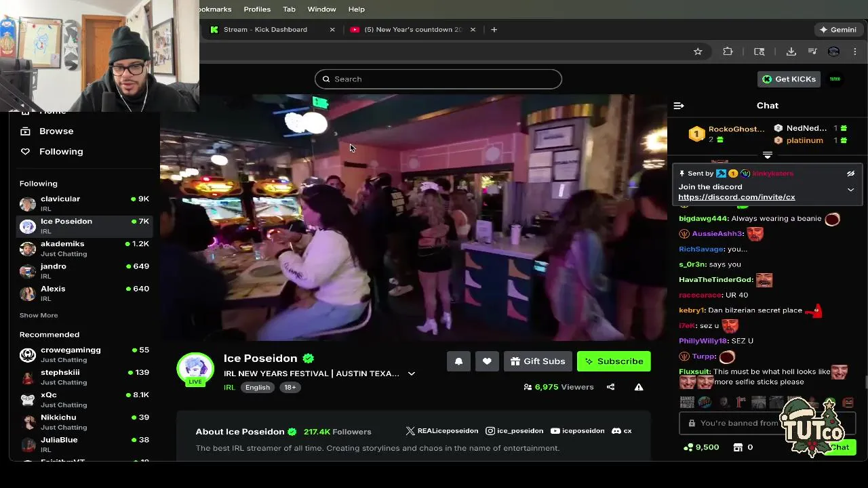This screenshot has height=488, width=868.
Task: Click the 18+ tag
Action: click(290, 388)
